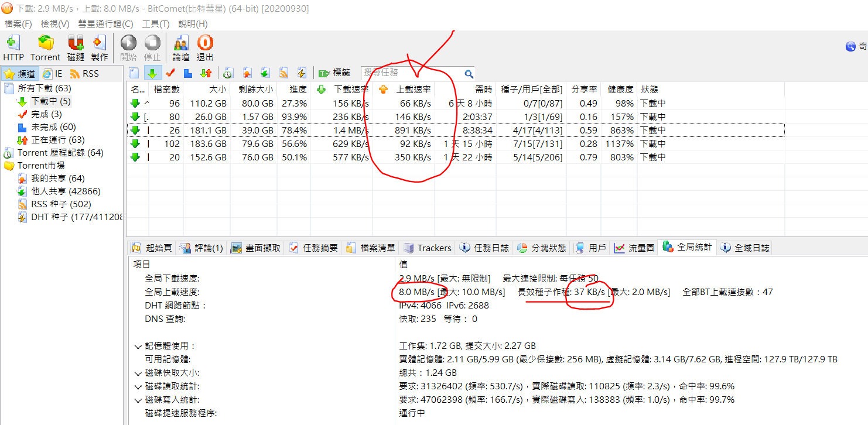
Task: Select the task row with 26.0 GB size
Action: tap(456, 116)
